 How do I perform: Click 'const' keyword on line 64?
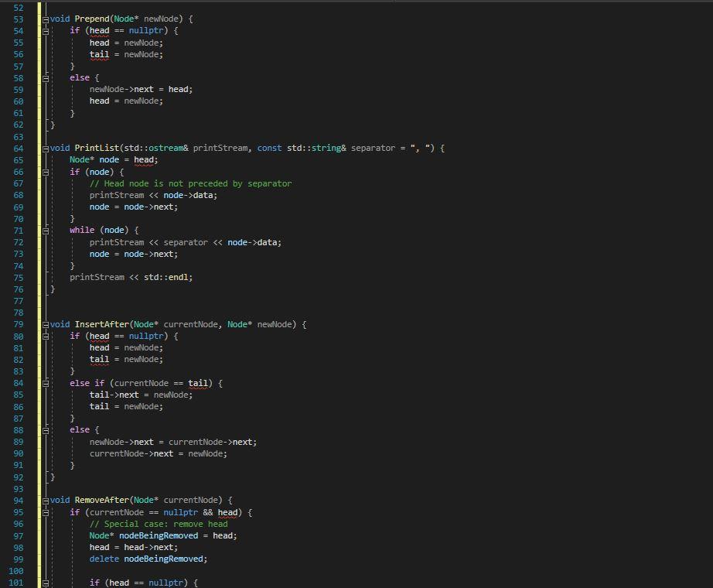click(269, 148)
